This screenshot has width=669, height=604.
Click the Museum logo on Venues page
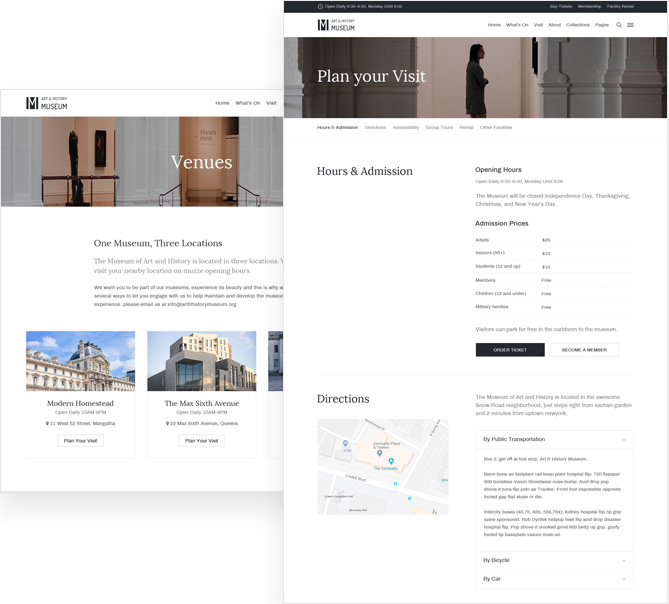pos(47,103)
